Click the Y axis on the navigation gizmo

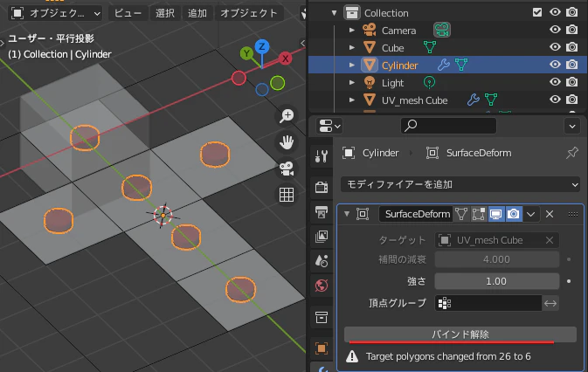(246, 53)
